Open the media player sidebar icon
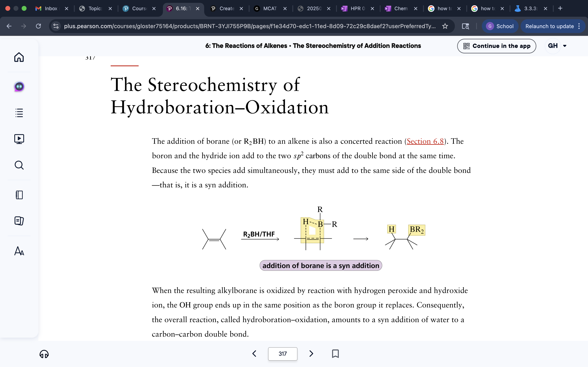 click(x=19, y=139)
